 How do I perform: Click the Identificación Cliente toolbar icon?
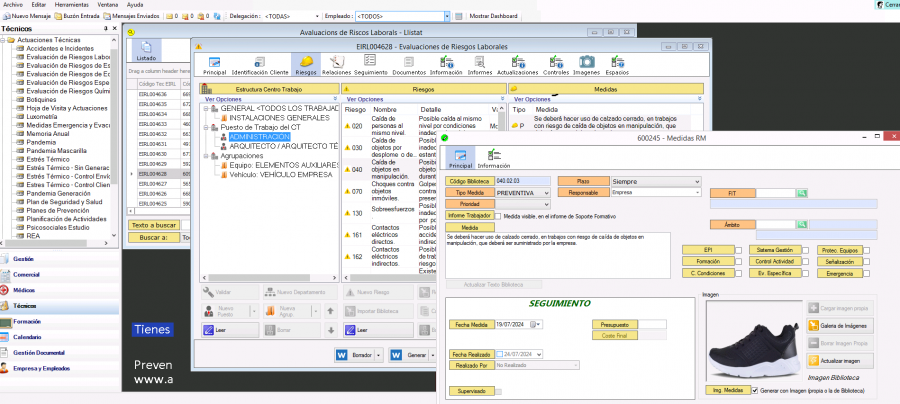click(260, 66)
